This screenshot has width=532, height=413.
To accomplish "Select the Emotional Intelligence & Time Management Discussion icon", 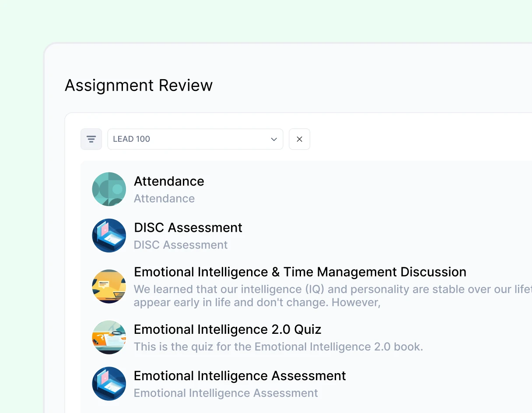I will point(109,286).
